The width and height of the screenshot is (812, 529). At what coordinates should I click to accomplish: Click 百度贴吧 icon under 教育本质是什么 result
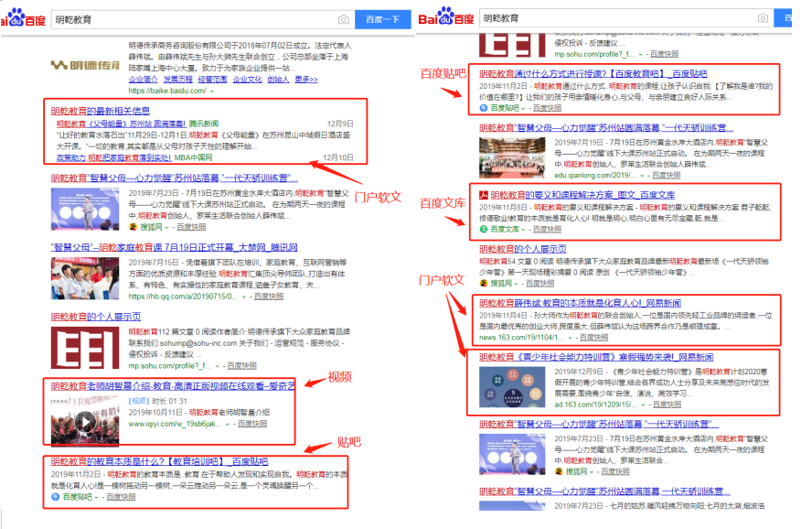[x=56, y=497]
